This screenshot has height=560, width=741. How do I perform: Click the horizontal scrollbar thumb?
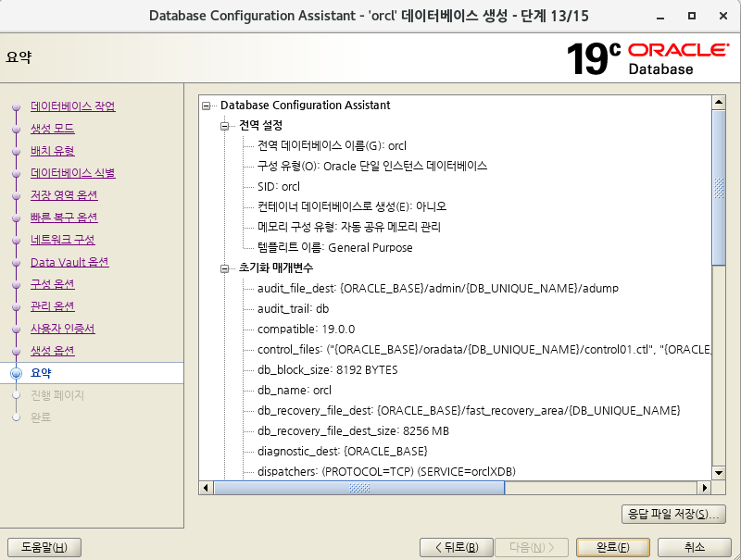(359, 488)
